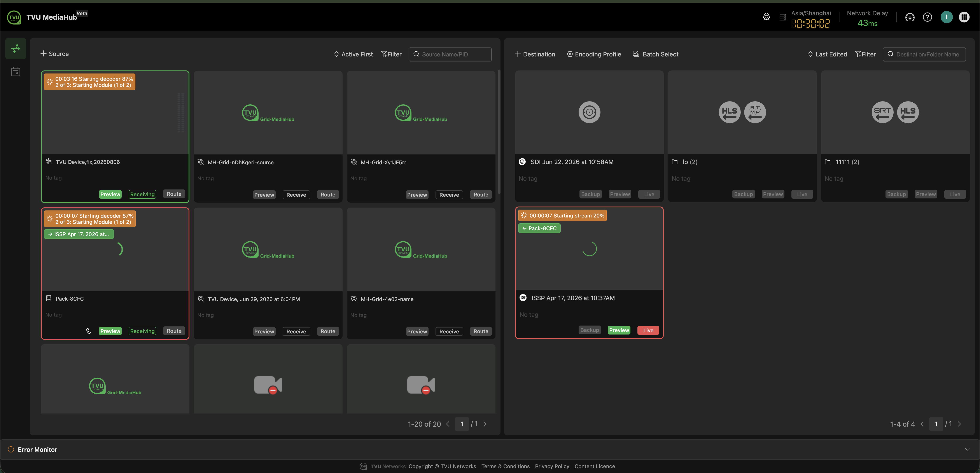Viewport: 980px width, 473px height.
Task: Open the schedule calendar sidebar icon
Action: pos(16,72)
